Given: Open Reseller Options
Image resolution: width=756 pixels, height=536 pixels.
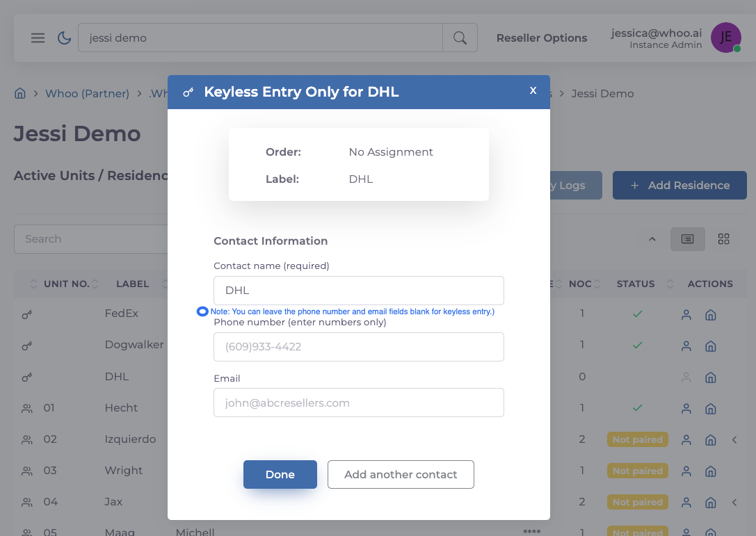Looking at the screenshot, I should [542, 38].
